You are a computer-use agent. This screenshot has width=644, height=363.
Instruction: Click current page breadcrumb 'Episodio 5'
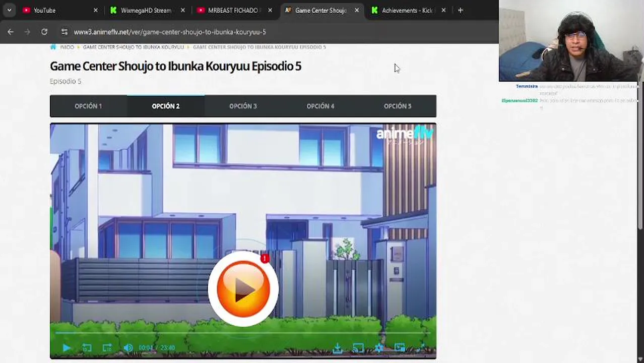coord(260,47)
